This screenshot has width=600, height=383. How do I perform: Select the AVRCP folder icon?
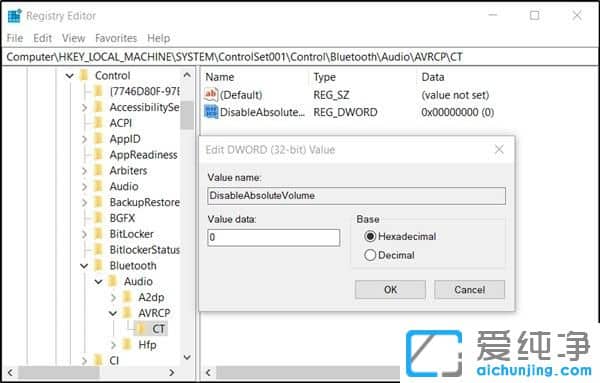pyautogui.click(x=127, y=313)
